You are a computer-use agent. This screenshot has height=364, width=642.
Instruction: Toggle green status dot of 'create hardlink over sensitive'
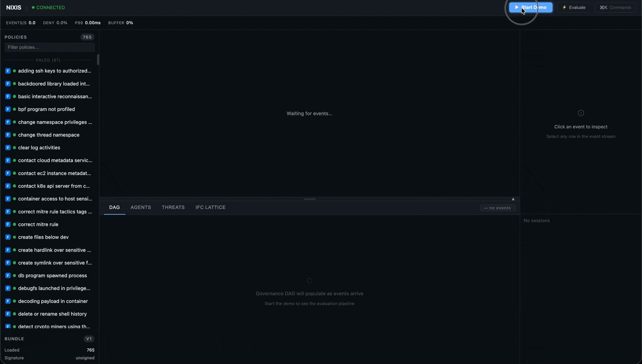tap(14, 250)
